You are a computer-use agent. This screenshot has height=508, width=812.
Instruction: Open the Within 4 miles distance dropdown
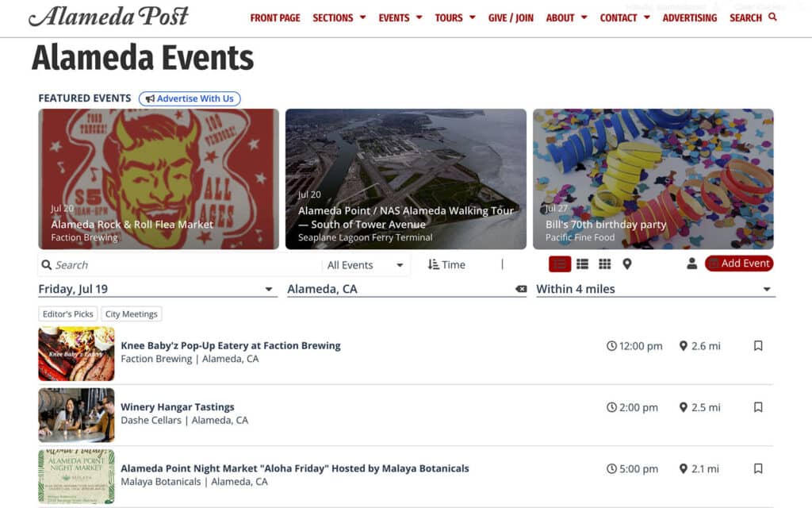[656, 289]
